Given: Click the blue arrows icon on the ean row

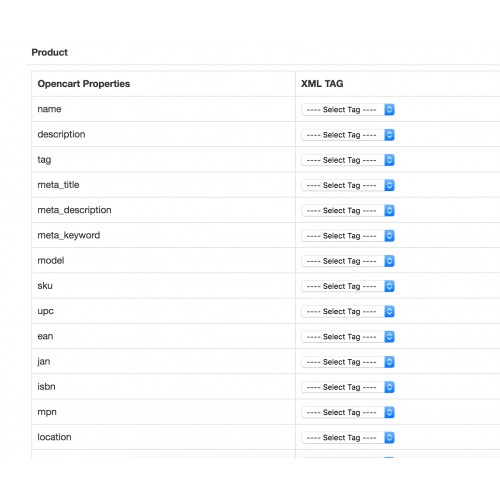Looking at the screenshot, I should 389,337.
